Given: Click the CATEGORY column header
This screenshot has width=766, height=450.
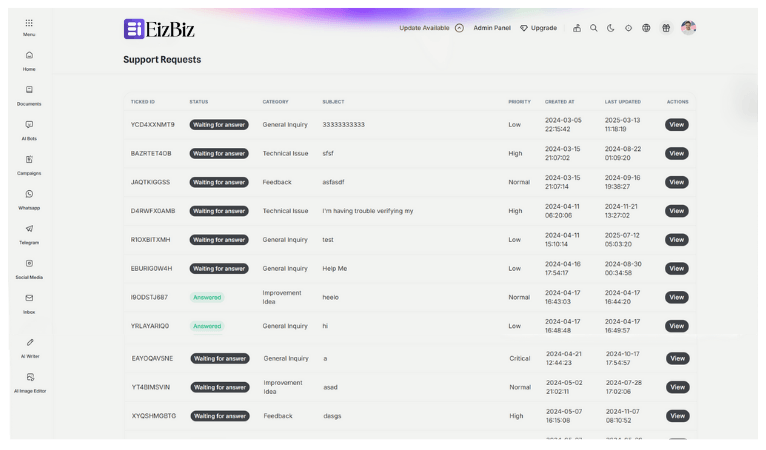Looking at the screenshot, I should (276, 102).
